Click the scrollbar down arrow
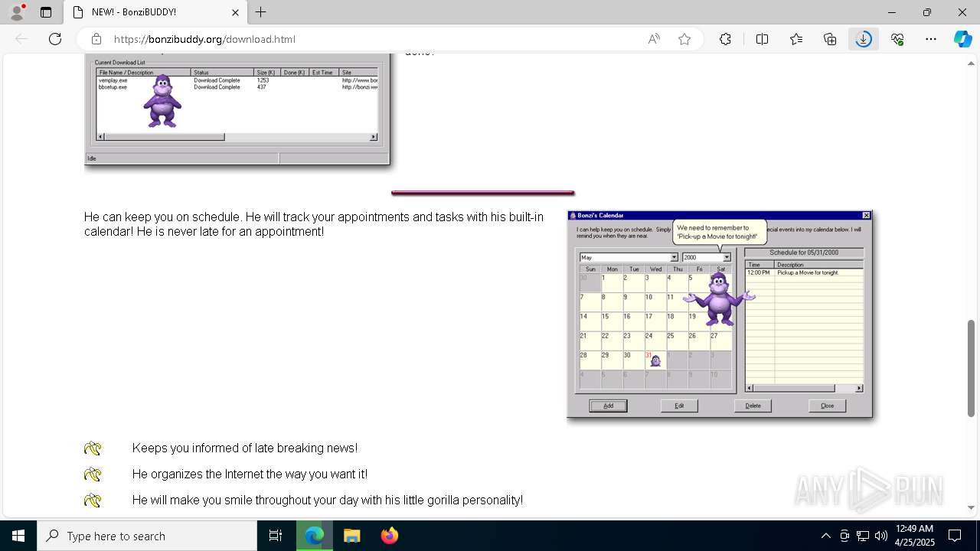Screen dimensions: 980x551 point(972,507)
